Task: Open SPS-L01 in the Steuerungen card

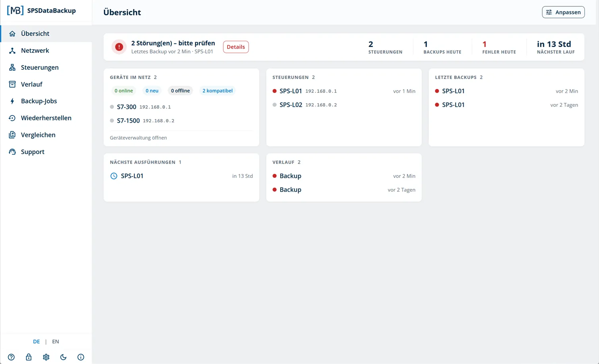Action: [x=344, y=91]
